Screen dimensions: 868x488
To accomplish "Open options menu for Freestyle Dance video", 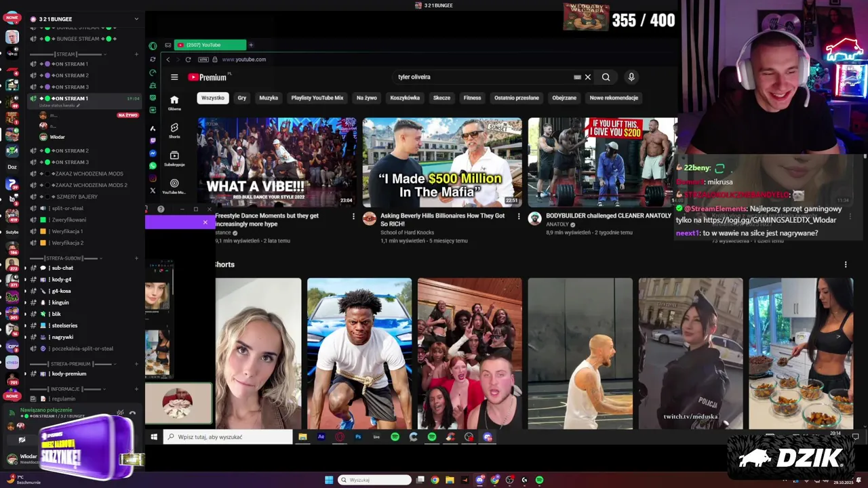I will (353, 216).
